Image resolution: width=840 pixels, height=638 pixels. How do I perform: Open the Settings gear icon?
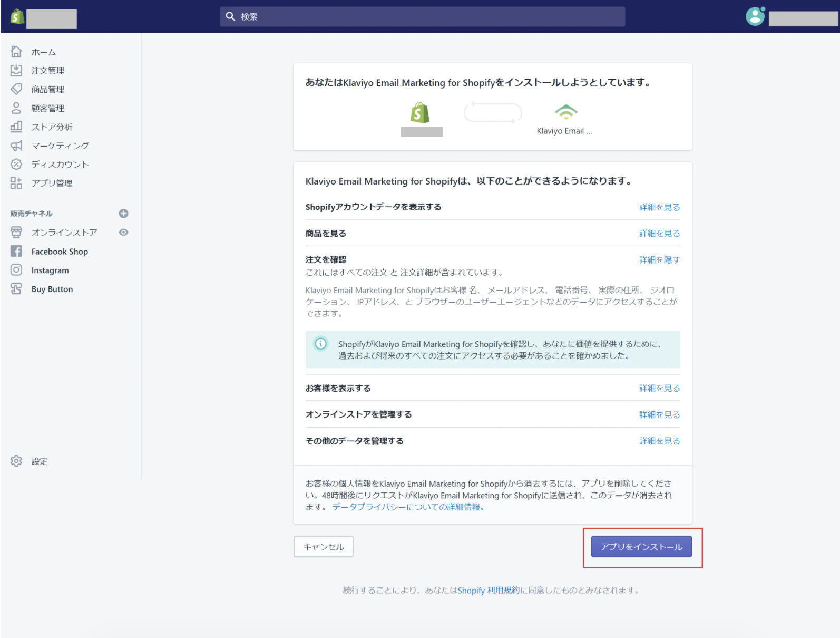[x=16, y=461]
